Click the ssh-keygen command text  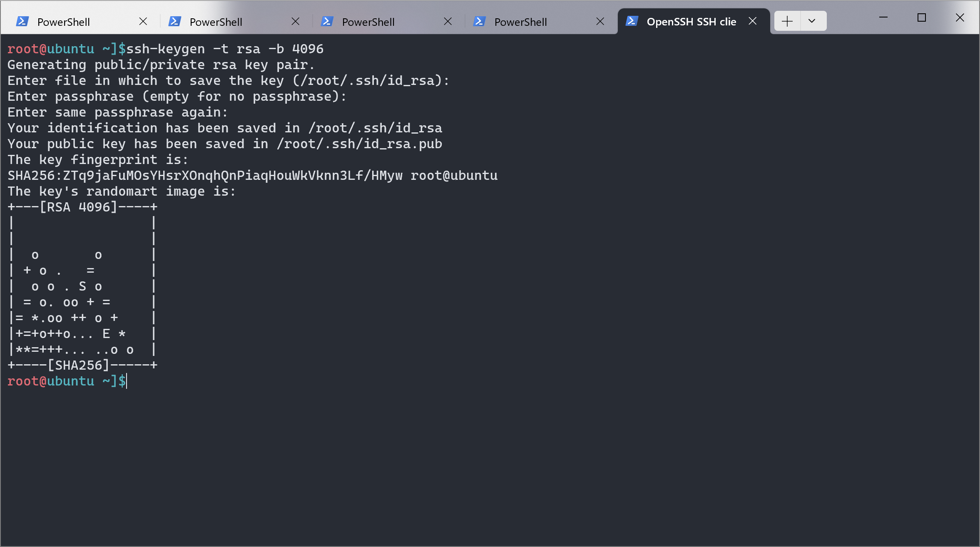pyautogui.click(x=225, y=49)
